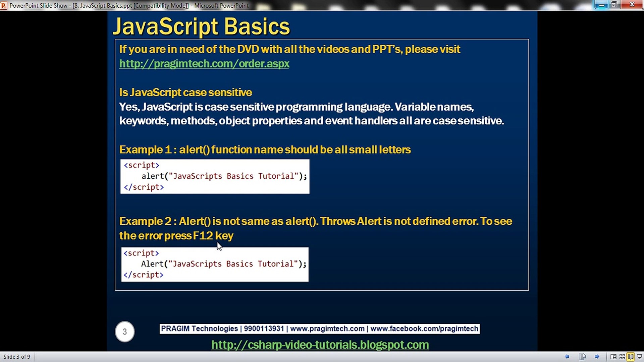Start Slide Show view icon
Screen dimensions: 644x362
click(639, 357)
